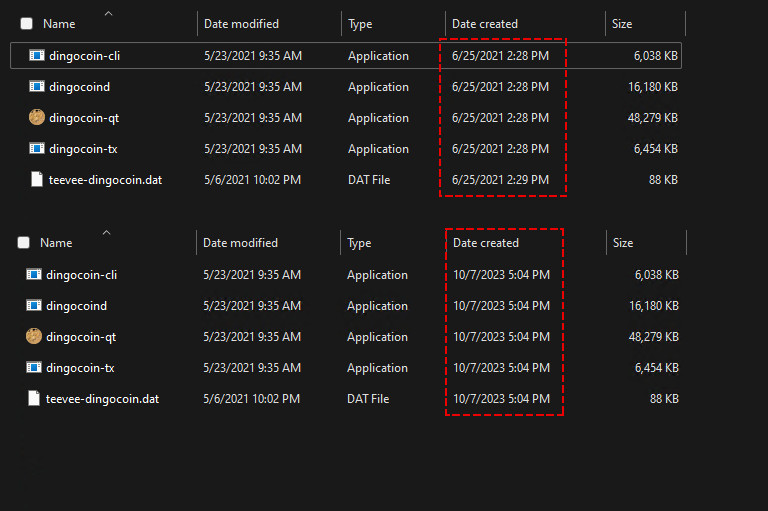
Task: Click 10/7/2023 5:04 PM of lower dingocoin-cli
Action: pos(501,275)
